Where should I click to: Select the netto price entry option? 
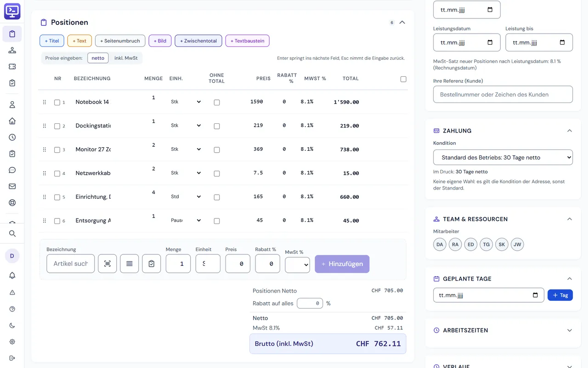pyautogui.click(x=98, y=58)
